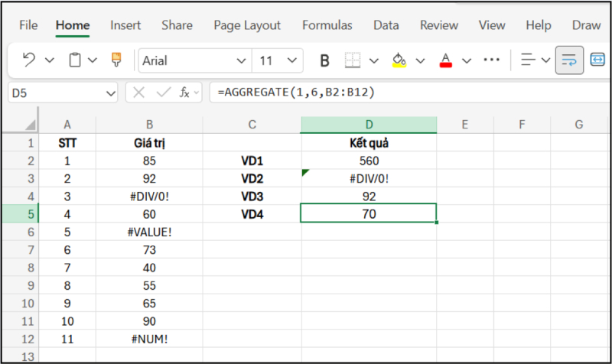Open the Insert Function fx button
This screenshot has height=364, width=612.
click(x=184, y=93)
